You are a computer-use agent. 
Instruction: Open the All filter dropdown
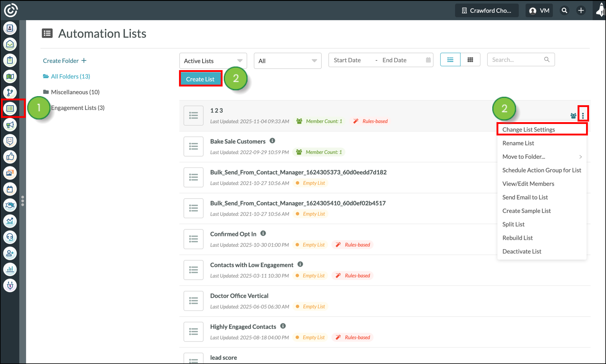(287, 61)
